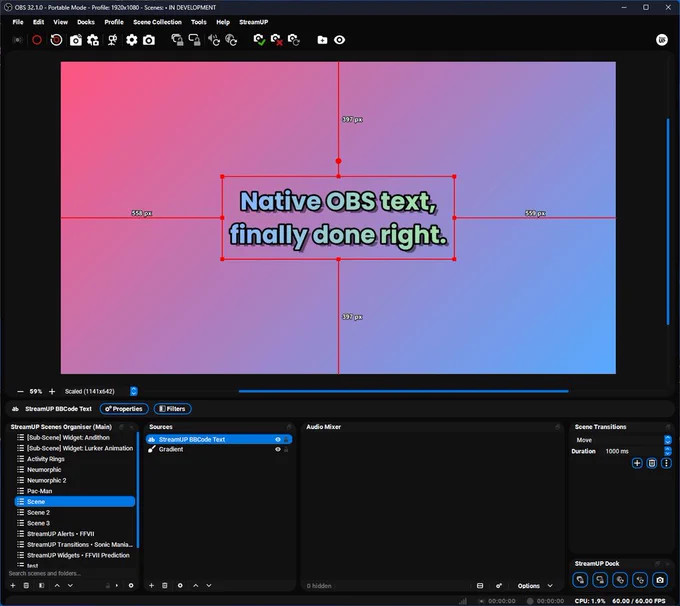Image resolution: width=680 pixels, height=606 pixels.
Task: Click the preview vertical scrollbar
Action: tap(668, 221)
